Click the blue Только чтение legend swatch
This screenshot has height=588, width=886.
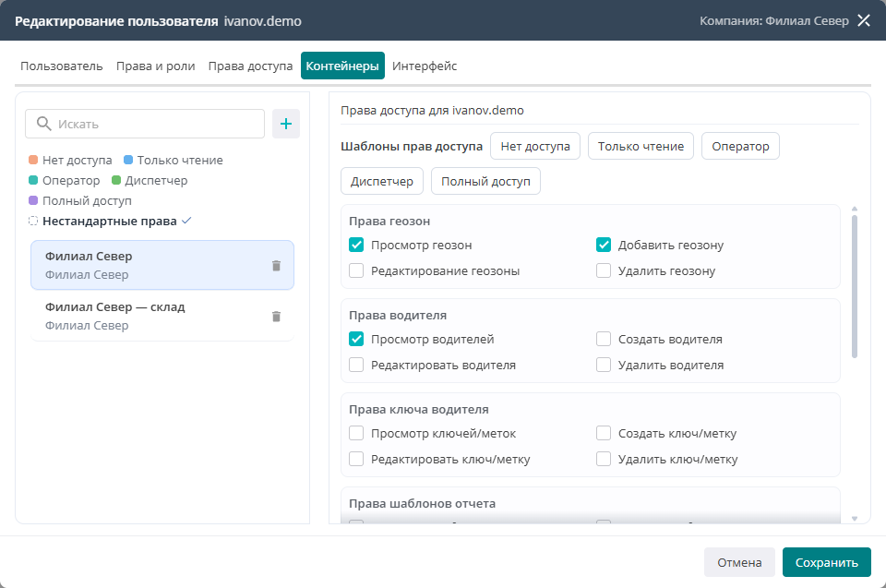[128, 160]
